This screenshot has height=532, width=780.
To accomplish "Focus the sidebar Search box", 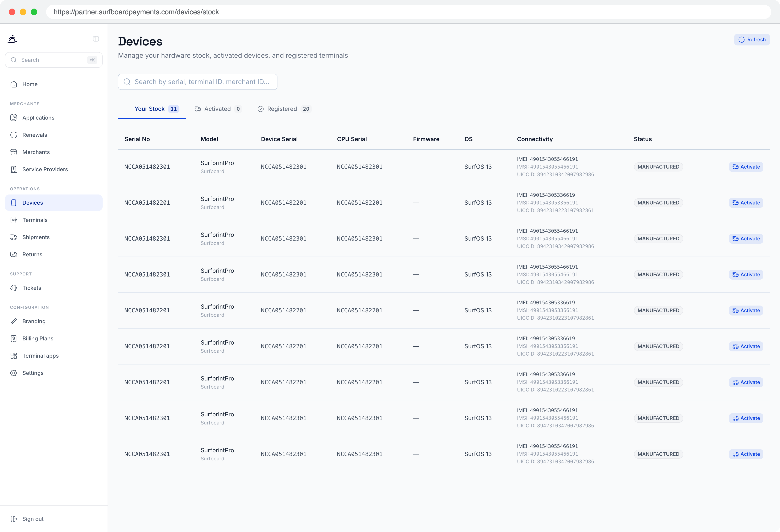I will [x=54, y=60].
